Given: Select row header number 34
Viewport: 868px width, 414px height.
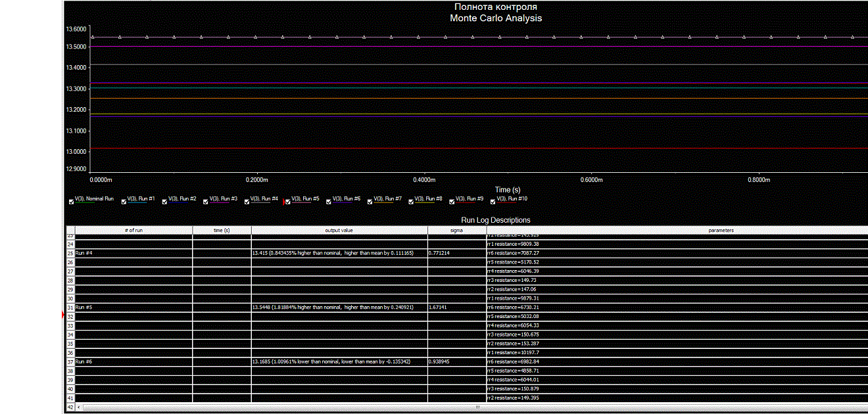Looking at the screenshot, I should 70,334.
